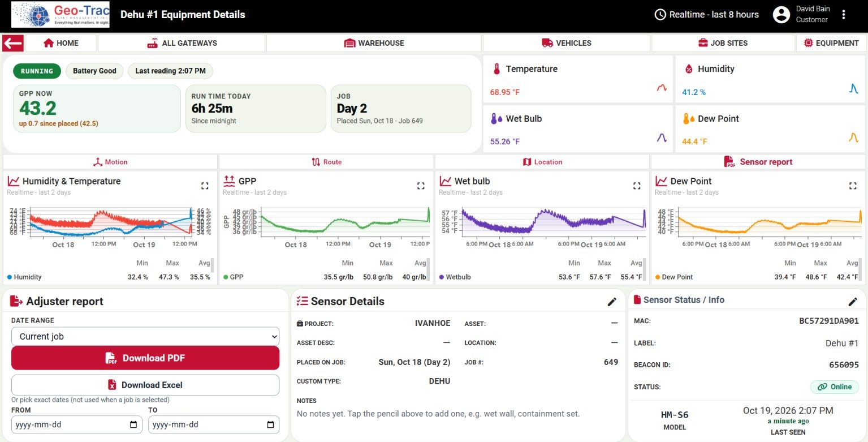Expand the GPP chart to fullscreen

[x=421, y=186]
